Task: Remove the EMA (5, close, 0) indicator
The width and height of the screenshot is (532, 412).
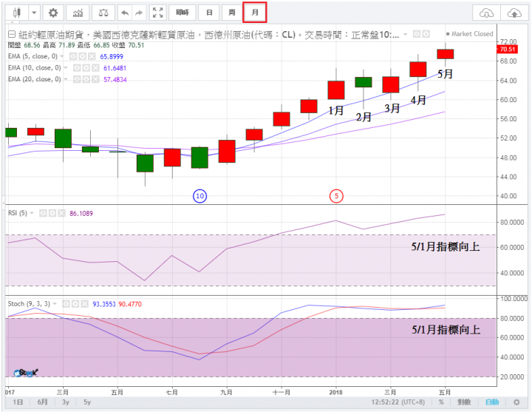Action: click(92, 56)
